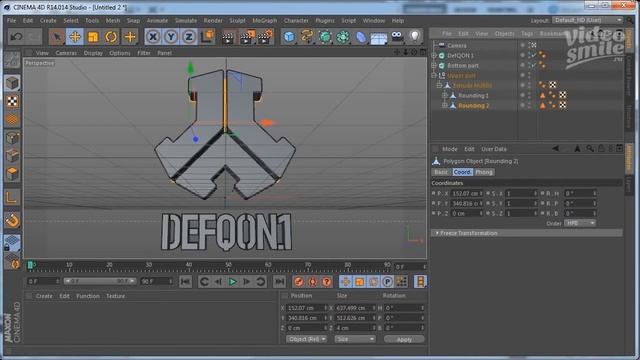Open the MoGraph menu
The width and height of the screenshot is (640, 360).
click(x=264, y=20)
